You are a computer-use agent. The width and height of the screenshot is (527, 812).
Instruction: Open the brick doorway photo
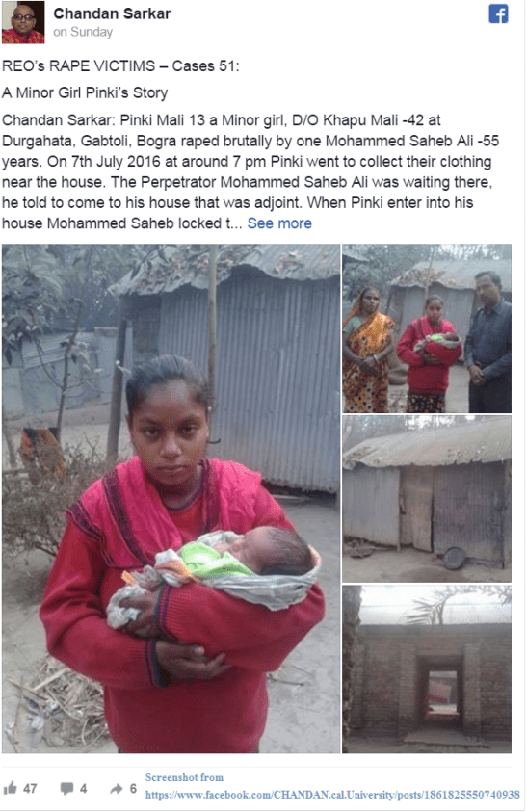[x=427, y=669]
